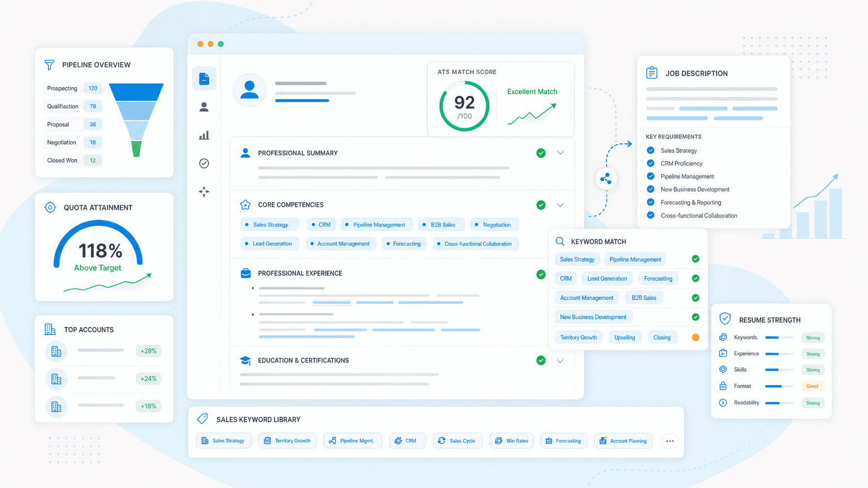The width and height of the screenshot is (868, 488).
Task: Click the Core Competencies star badge icon
Action: 245,204
